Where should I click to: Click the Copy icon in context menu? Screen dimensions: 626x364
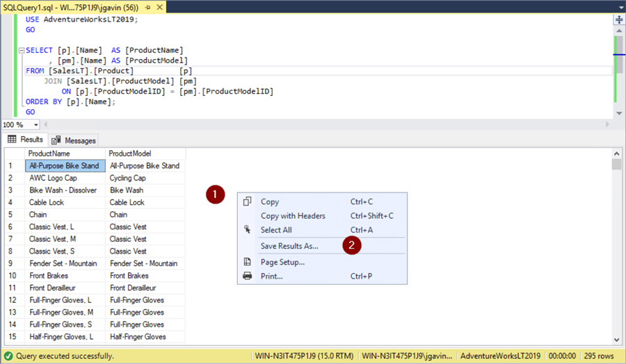[x=247, y=201]
